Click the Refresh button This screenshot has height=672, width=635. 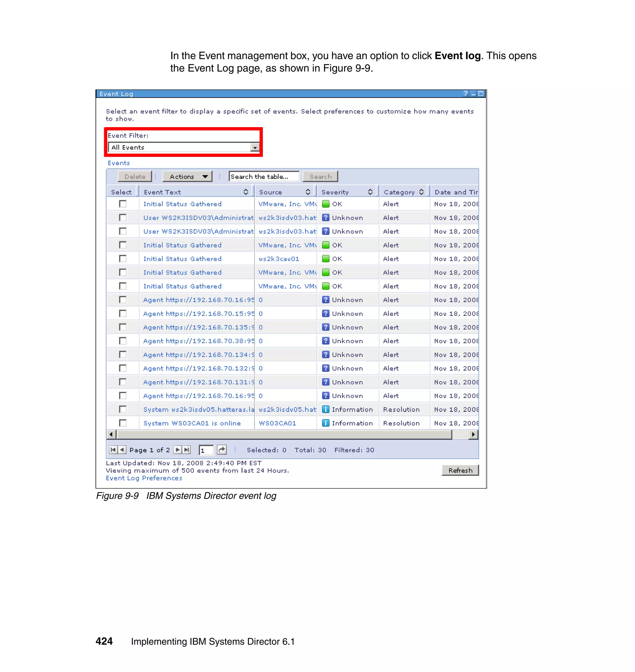click(x=460, y=470)
